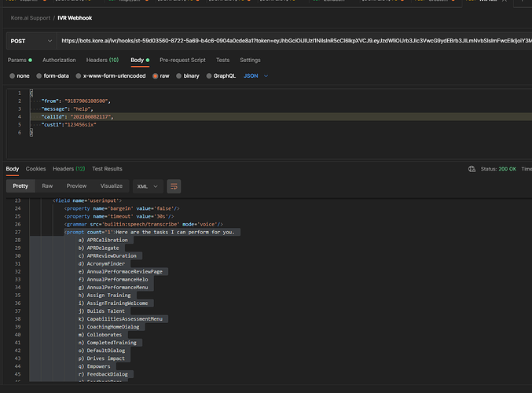Switch to the Test Results tab
Screen dimensions: 532x393
point(107,168)
